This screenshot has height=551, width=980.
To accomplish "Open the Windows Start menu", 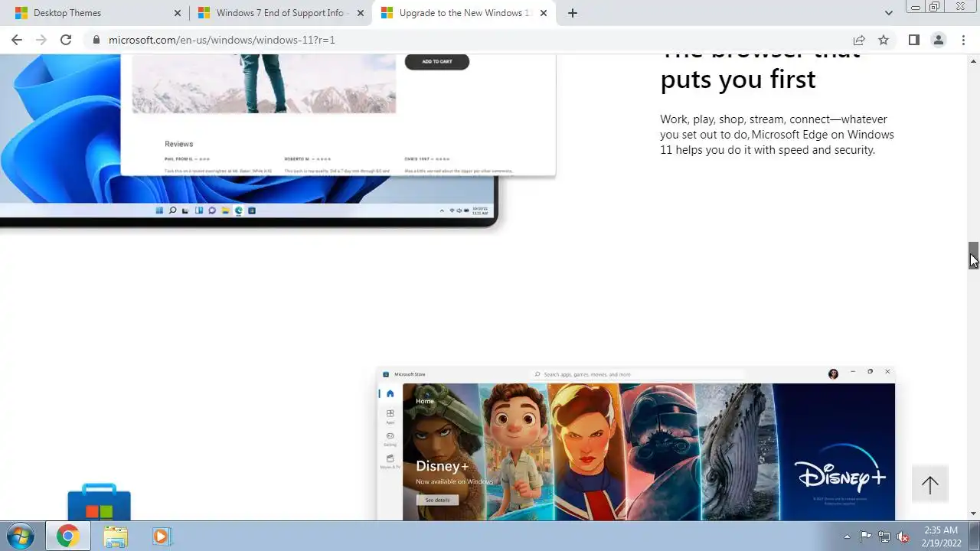I will [21, 536].
